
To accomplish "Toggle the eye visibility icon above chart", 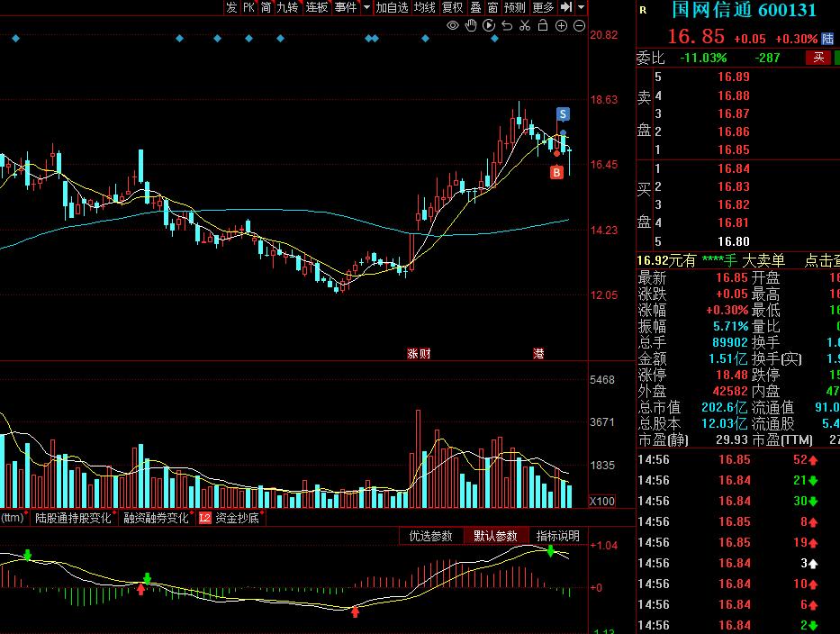I will [x=453, y=26].
